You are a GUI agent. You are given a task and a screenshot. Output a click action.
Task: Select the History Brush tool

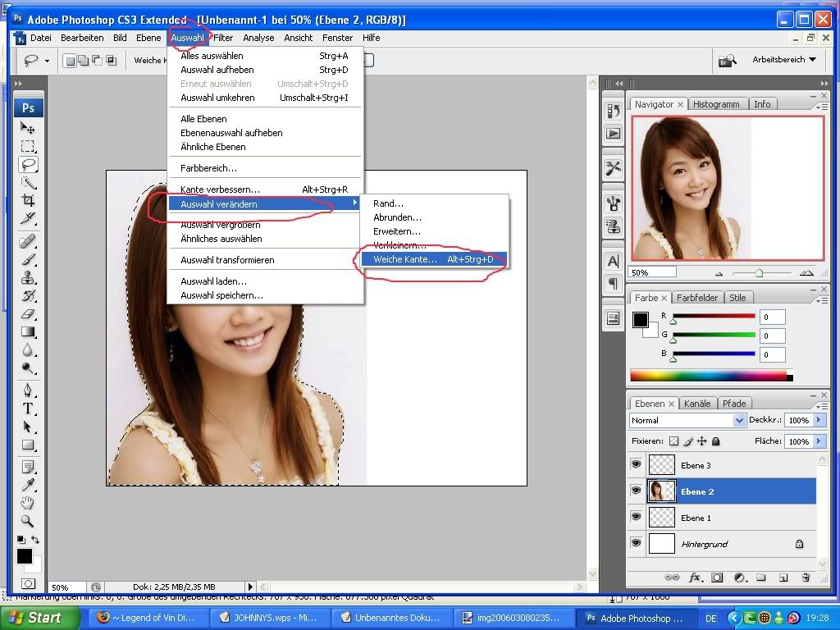pos(28,296)
